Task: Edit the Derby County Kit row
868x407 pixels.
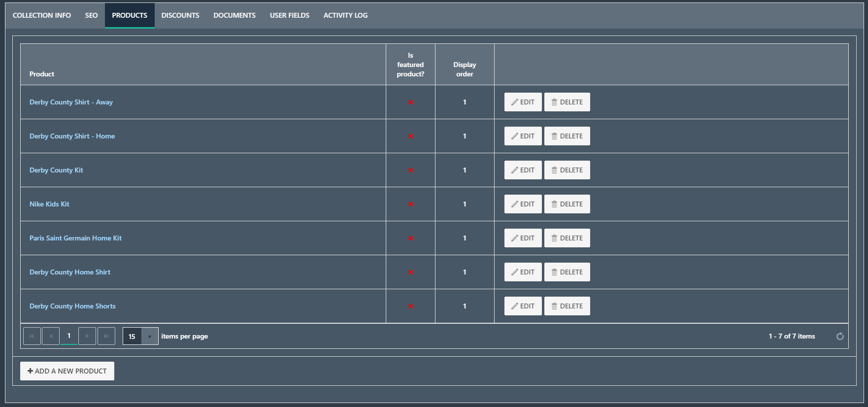Action: (523, 170)
